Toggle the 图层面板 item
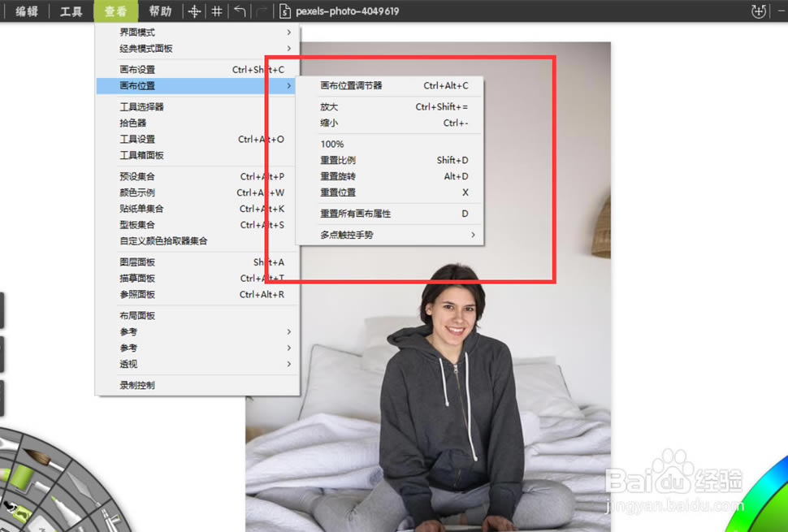The height and width of the screenshot is (532, 788). pyautogui.click(x=197, y=262)
